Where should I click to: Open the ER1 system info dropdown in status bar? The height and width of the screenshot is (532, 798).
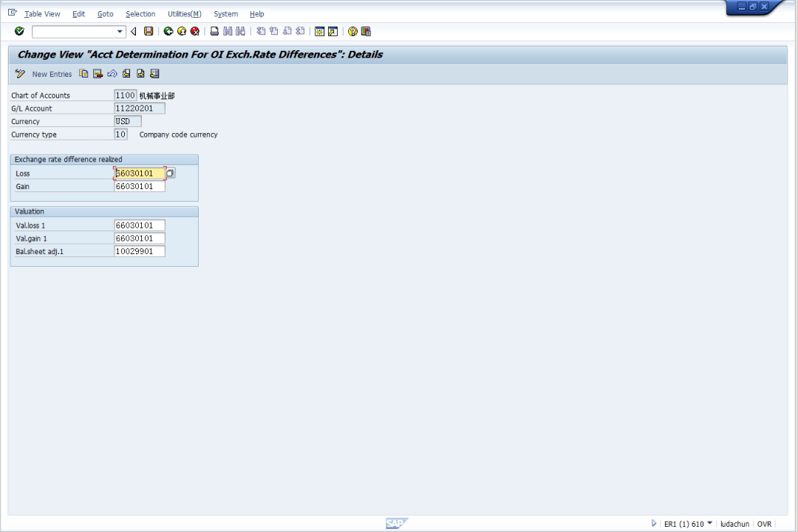tap(709, 523)
